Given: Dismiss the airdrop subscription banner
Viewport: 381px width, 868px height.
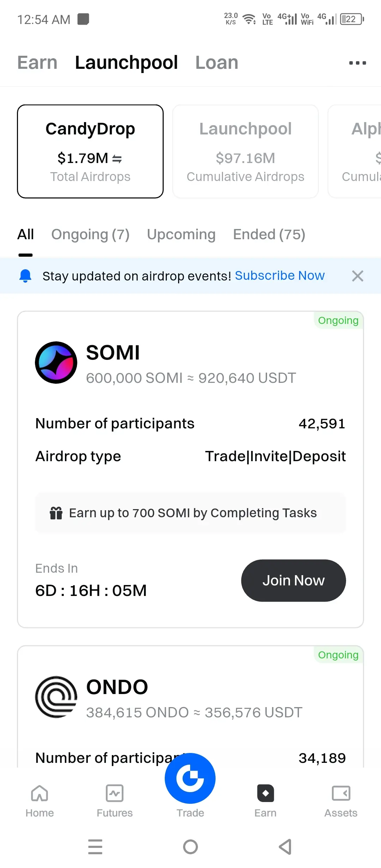Looking at the screenshot, I should [357, 276].
